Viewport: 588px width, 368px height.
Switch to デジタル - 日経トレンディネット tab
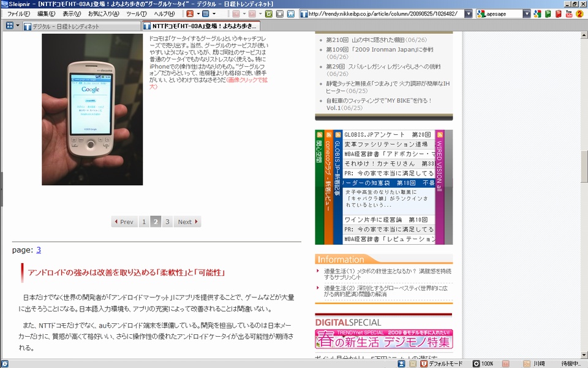click(x=81, y=26)
